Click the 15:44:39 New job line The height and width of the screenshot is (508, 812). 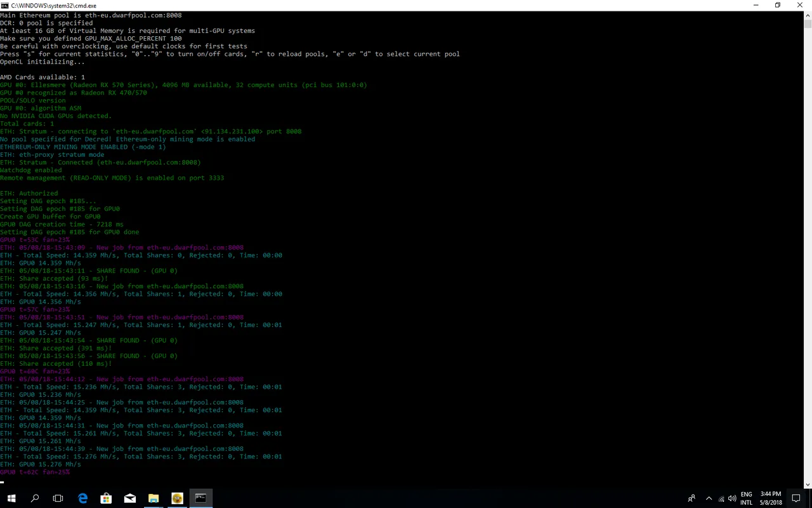(x=122, y=449)
